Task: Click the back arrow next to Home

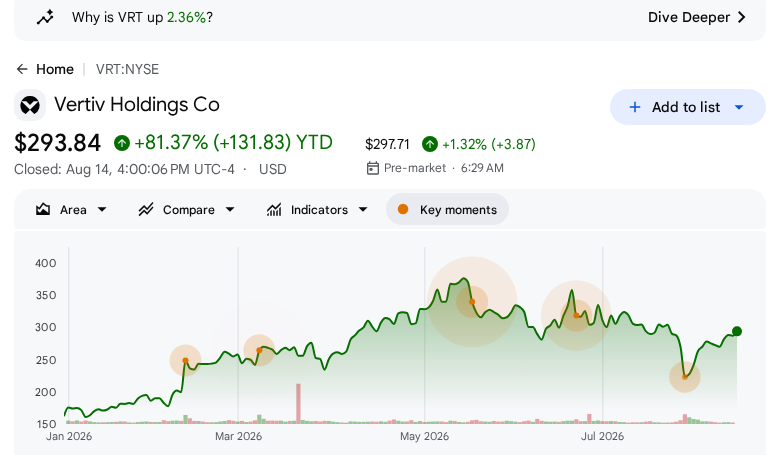Action: tap(22, 69)
